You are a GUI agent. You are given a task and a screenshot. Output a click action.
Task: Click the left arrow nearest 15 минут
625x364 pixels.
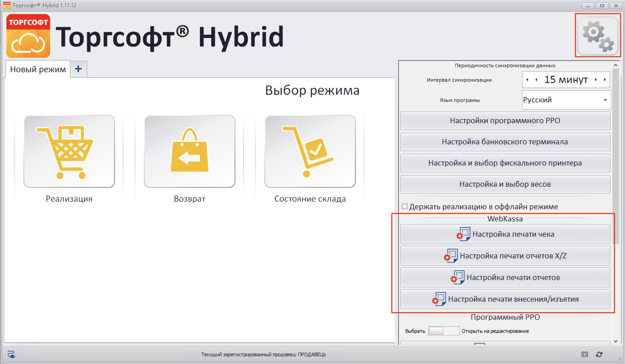[536, 80]
